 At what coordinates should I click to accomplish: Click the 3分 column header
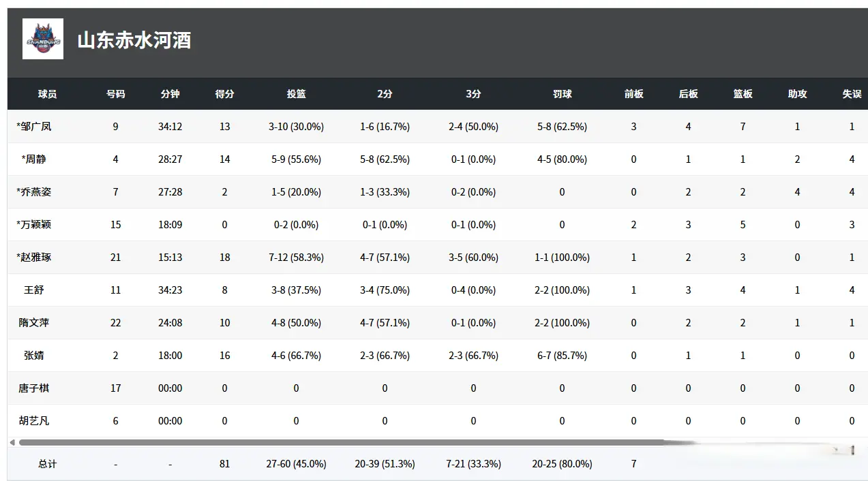pyautogui.click(x=473, y=94)
